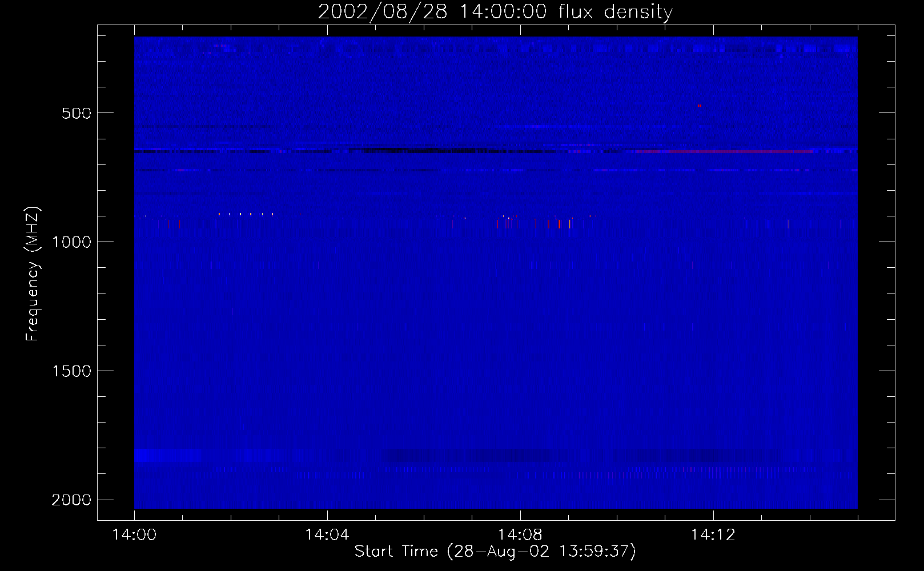The width and height of the screenshot is (924, 571).
Task: Select the 2000 frequency tick label
Action: (x=71, y=500)
